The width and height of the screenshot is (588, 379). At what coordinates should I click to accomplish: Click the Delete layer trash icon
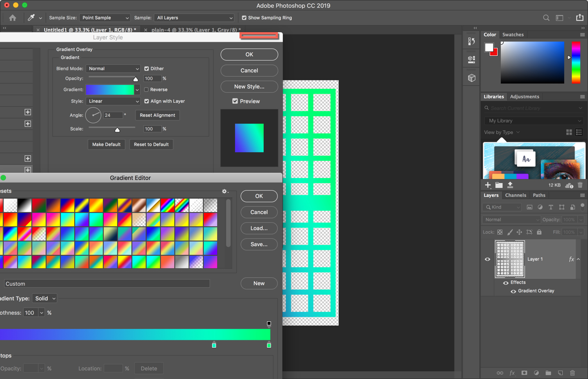[572, 373]
